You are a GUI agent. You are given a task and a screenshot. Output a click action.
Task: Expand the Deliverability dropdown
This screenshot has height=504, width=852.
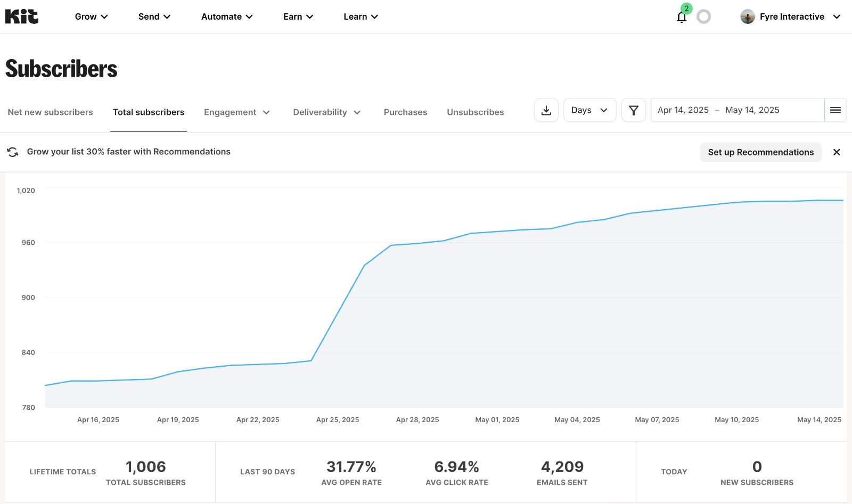click(x=326, y=112)
